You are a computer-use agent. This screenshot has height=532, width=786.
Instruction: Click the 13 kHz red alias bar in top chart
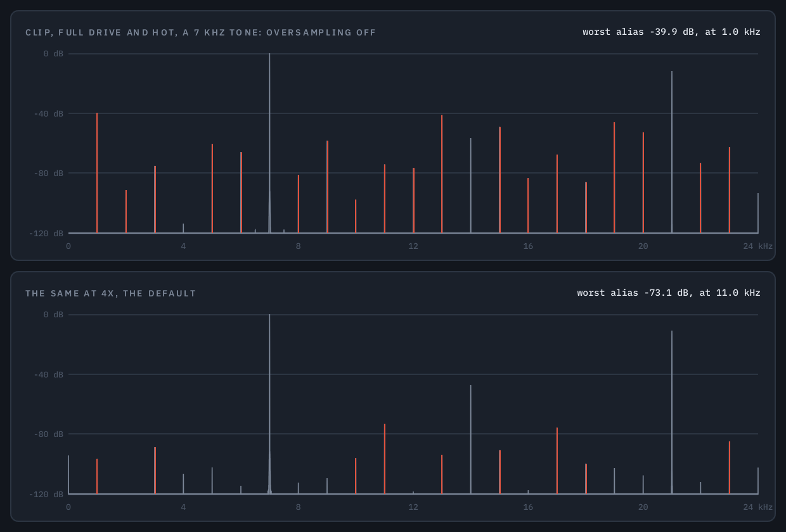(x=442, y=174)
